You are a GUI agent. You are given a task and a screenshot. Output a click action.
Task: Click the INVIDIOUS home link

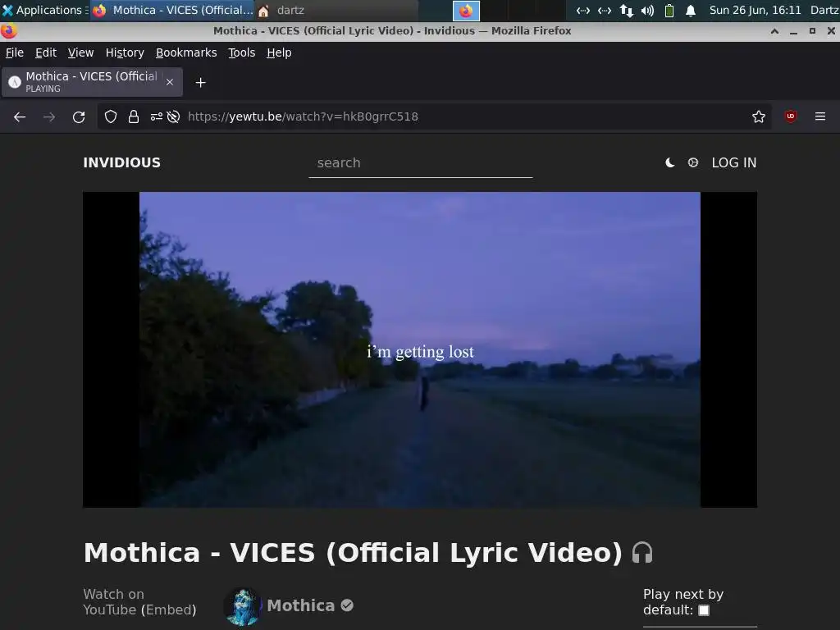click(121, 162)
